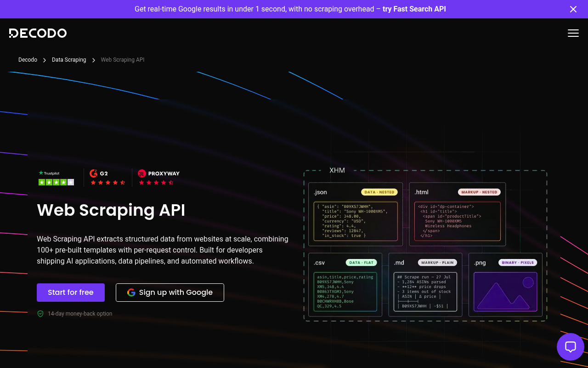Click the Decodo logo in header
Screen dimensions: 588x368
click(38, 33)
